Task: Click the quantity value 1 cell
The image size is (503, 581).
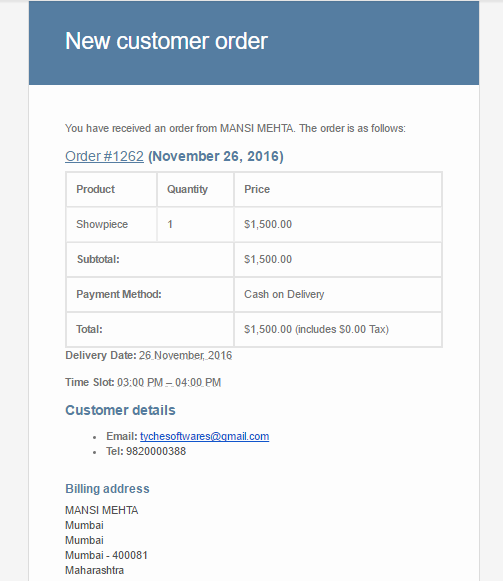Action: (195, 224)
